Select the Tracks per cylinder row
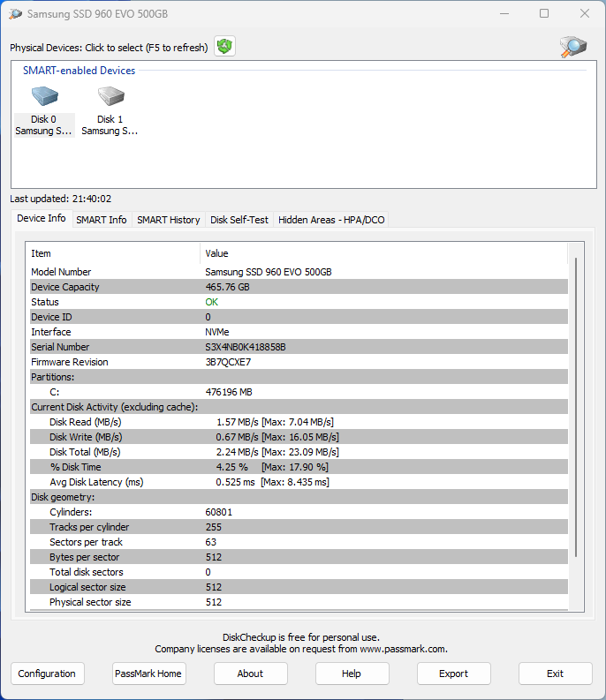Viewport: 606px width, 700px height. pyautogui.click(x=299, y=527)
